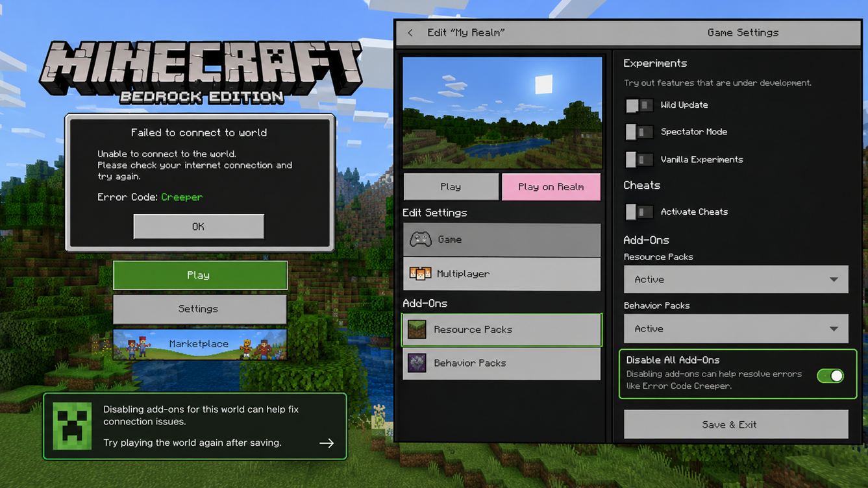Open Resource Packs in Add-Ons list
Image resolution: width=868 pixels, height=488 pixels.
click(502, 330)
